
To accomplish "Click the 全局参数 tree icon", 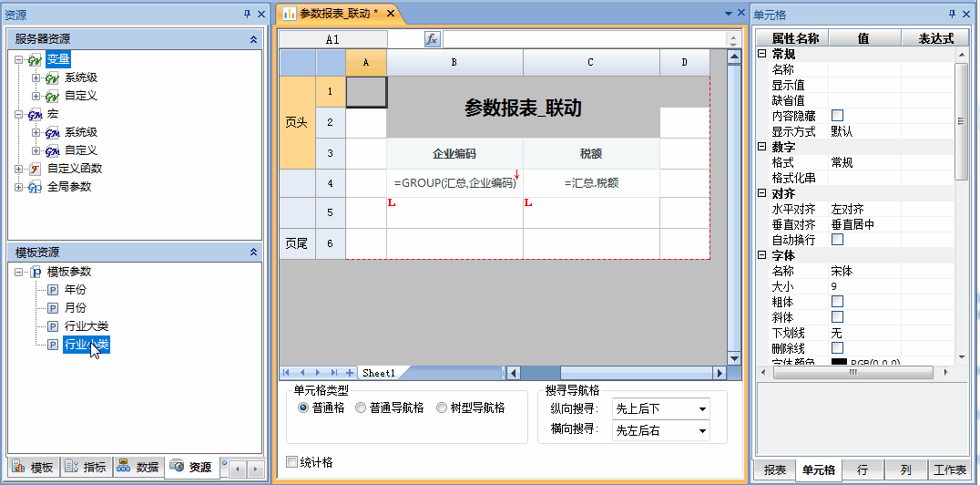I will point(36,187).
